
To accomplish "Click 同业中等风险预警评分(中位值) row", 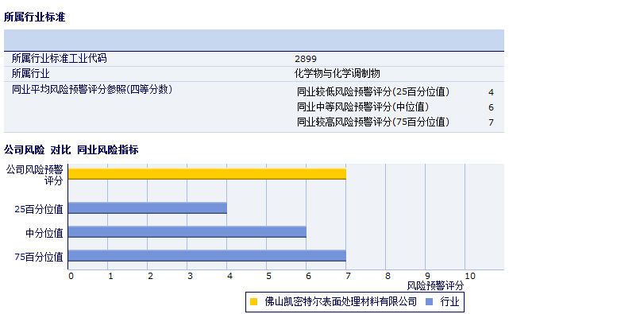I will (x=395, y=107).
